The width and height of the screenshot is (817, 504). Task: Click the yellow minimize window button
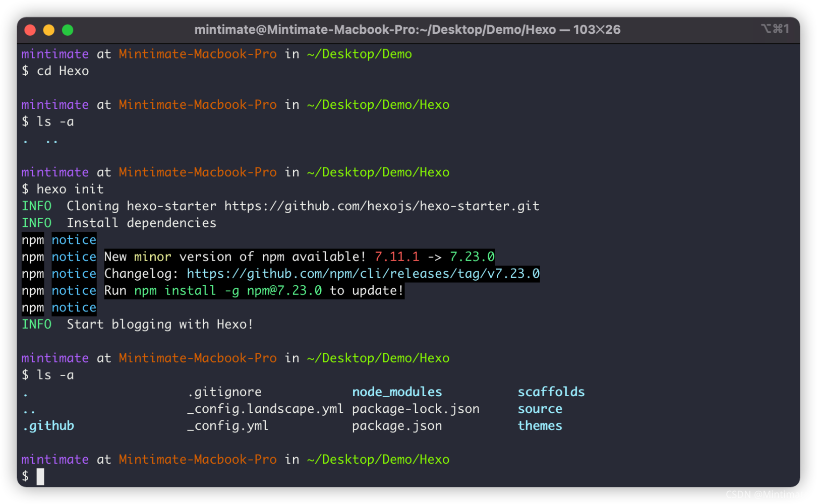point(49,30)
